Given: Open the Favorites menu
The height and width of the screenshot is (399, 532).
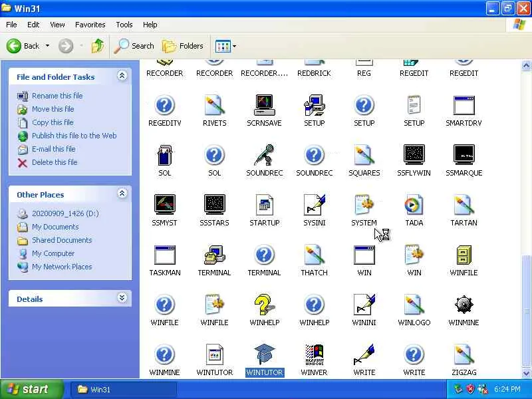Looking at the screenshot, I should (90, 25).
